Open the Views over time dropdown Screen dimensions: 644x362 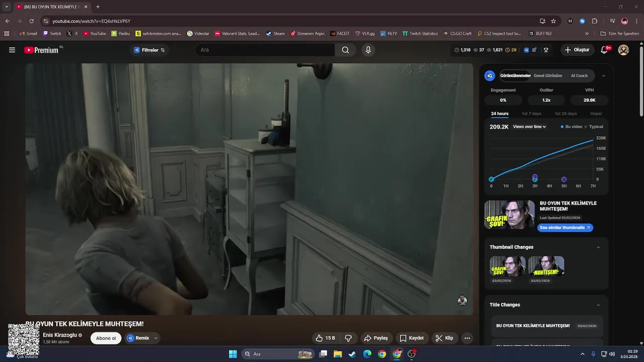point(529,127)
